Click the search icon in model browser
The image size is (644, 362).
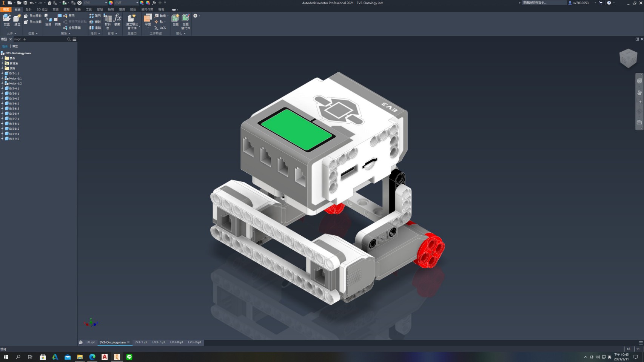[69, 39]
